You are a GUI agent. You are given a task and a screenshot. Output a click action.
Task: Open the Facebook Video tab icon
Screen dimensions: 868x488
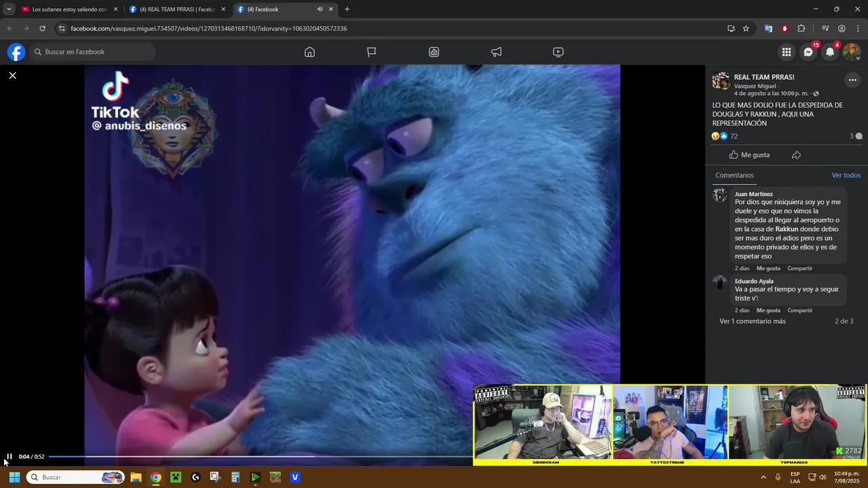[558, 52]
